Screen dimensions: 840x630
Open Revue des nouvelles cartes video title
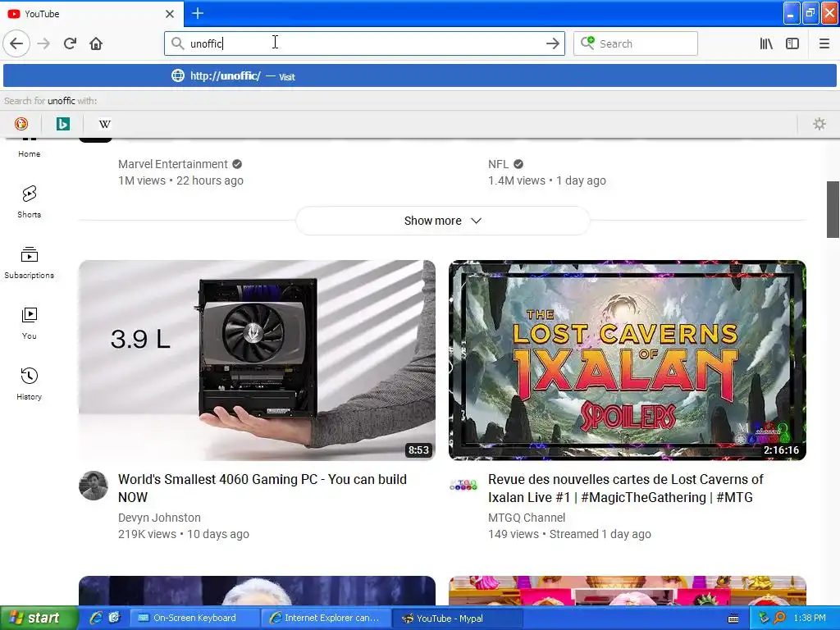tap(625, 488)
